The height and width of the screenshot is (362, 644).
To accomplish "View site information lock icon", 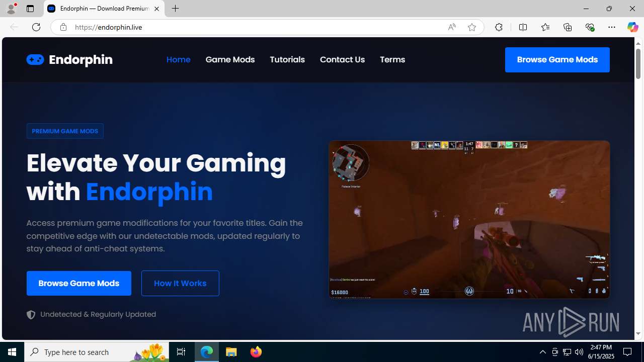I will (x=63, y=27).
